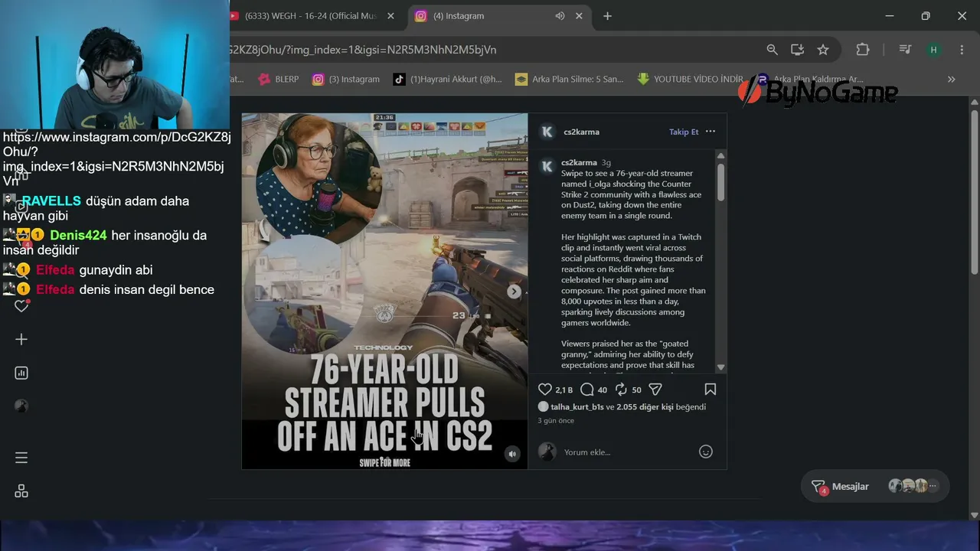
Task: Open a new browser tab
Action: [607, 16]
